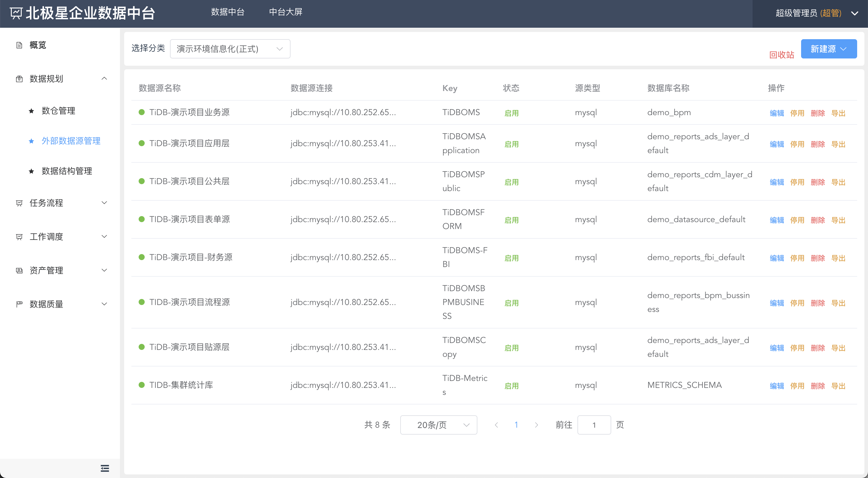Click the demo_bpm database name cell

coord(669,112)
